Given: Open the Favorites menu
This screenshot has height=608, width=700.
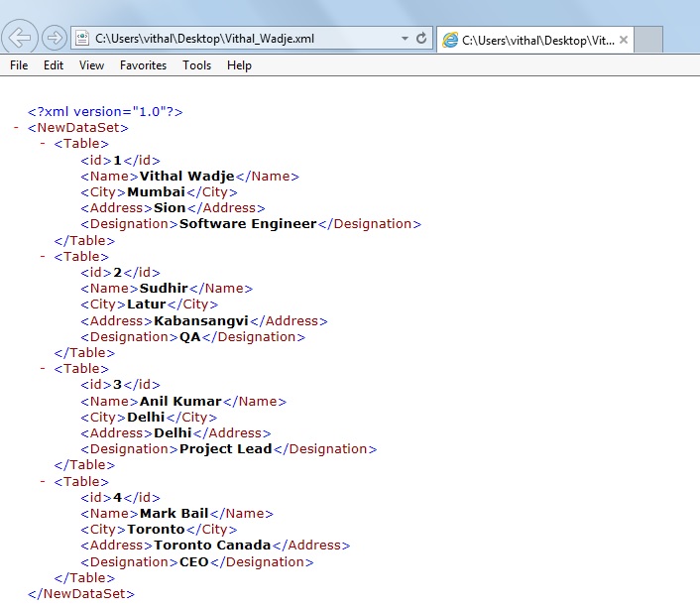Looking at the screenshot, I should coord(143,65).
